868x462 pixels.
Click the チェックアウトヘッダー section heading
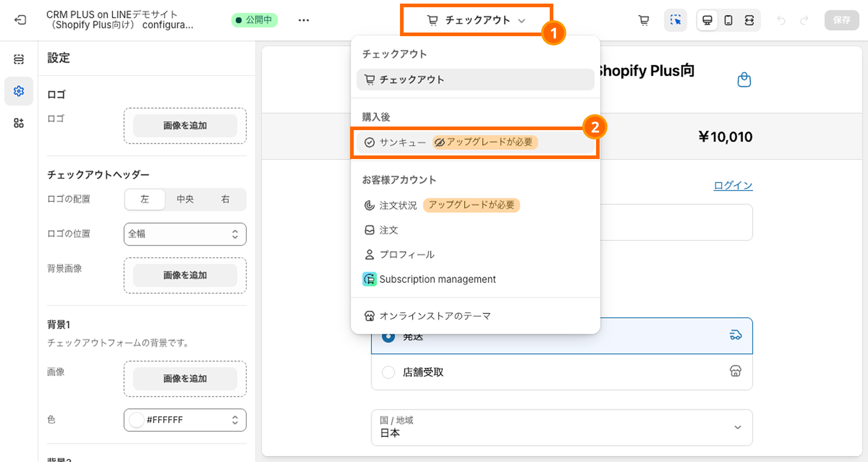(x=98, y=175)
